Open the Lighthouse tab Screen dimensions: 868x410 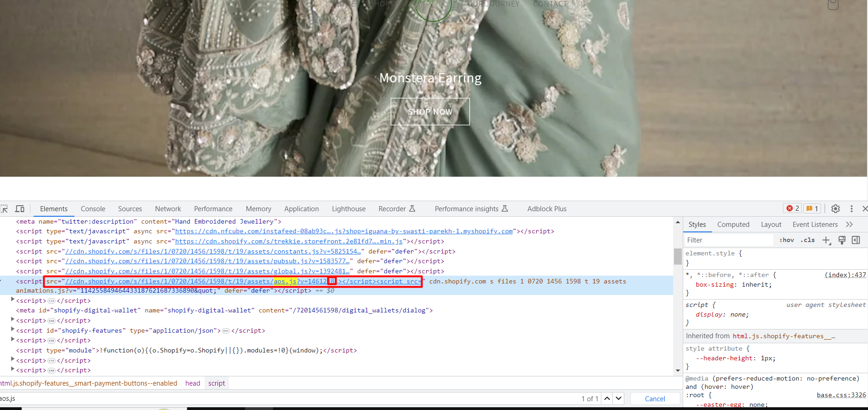click(349, 209)
